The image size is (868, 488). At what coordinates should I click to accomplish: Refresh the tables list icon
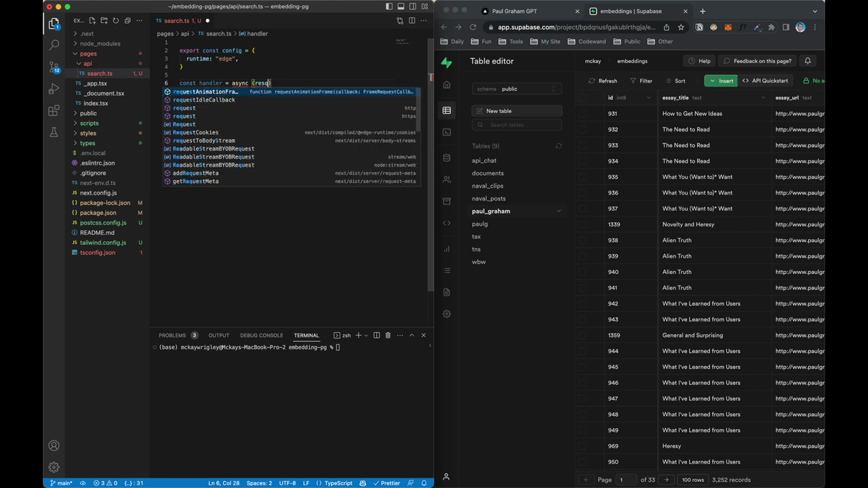(x=559, y=146)
